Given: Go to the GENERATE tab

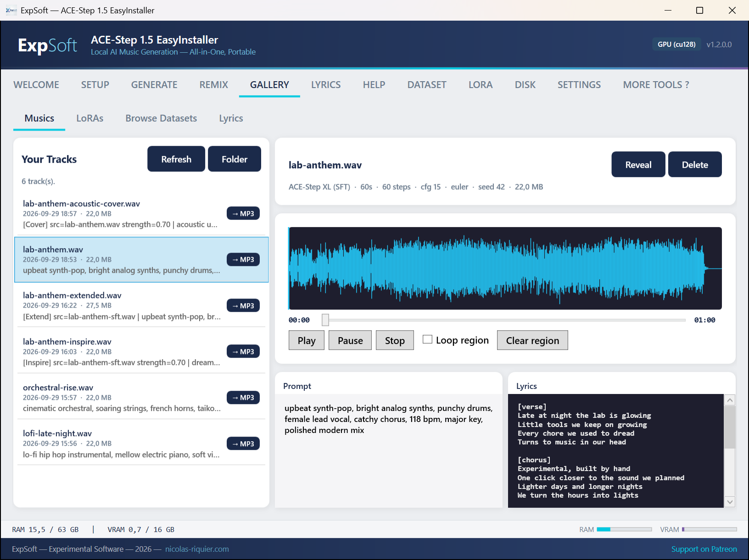Looking at the screenshot, I should pyautogui.click(x=154, y=84).
